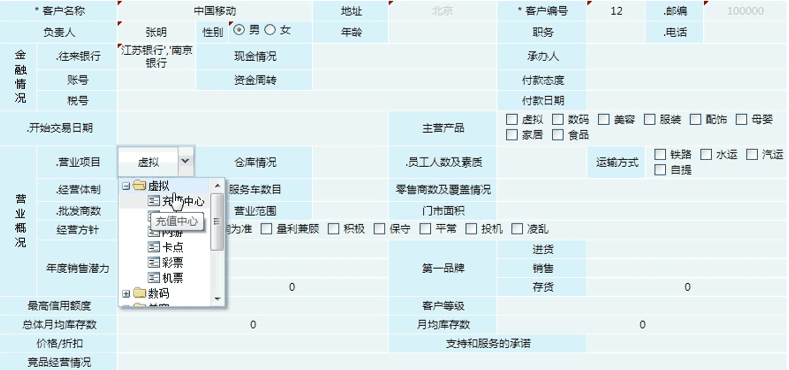Click the 客户等级 input field
Image resolution: width=789 pixels, height=370 pixels.
pos(642,306)
